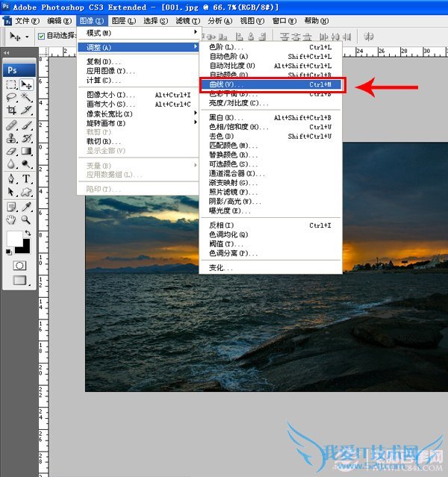Choose 匹配颜色 adjustment
The image size is (448, 477).
click(x=270, y=146)
